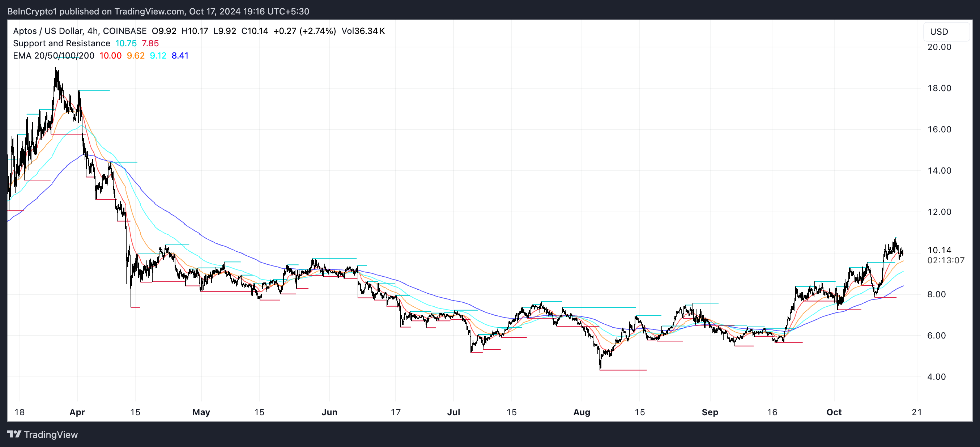Click the TradingView text in footer

tap(51, 434)
